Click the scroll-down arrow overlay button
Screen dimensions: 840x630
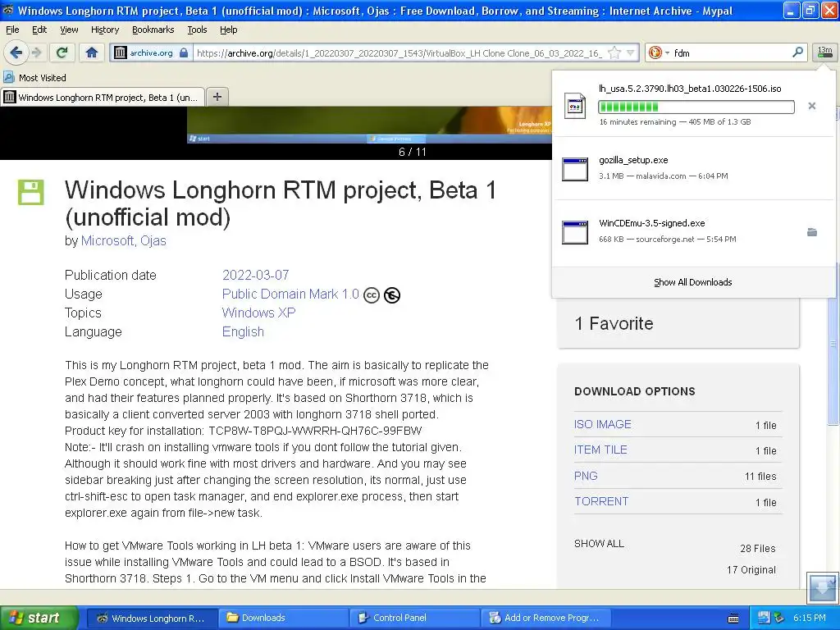[822, 587]
